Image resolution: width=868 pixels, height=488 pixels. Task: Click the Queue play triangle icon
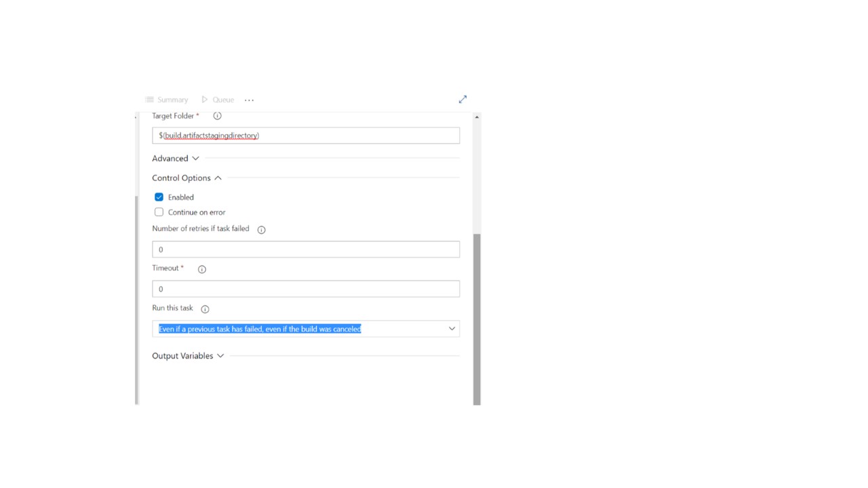coord(205,100)
